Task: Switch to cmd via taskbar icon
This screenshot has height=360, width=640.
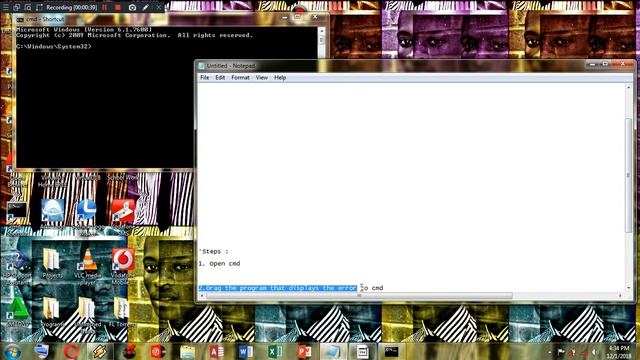Action: [x=391, y=351]
